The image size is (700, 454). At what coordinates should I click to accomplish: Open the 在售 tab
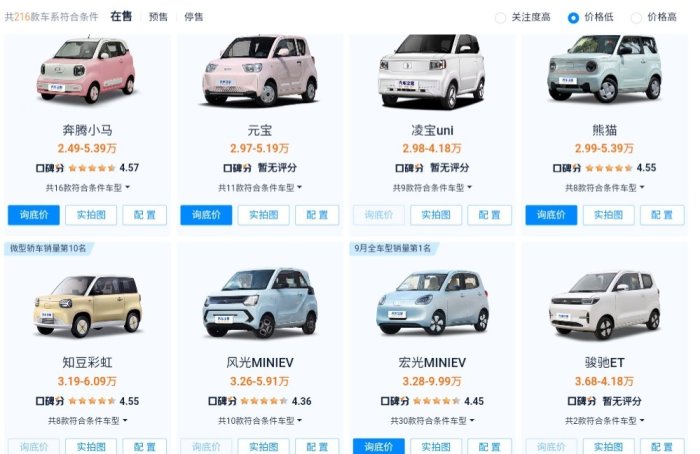click(121, 17)
